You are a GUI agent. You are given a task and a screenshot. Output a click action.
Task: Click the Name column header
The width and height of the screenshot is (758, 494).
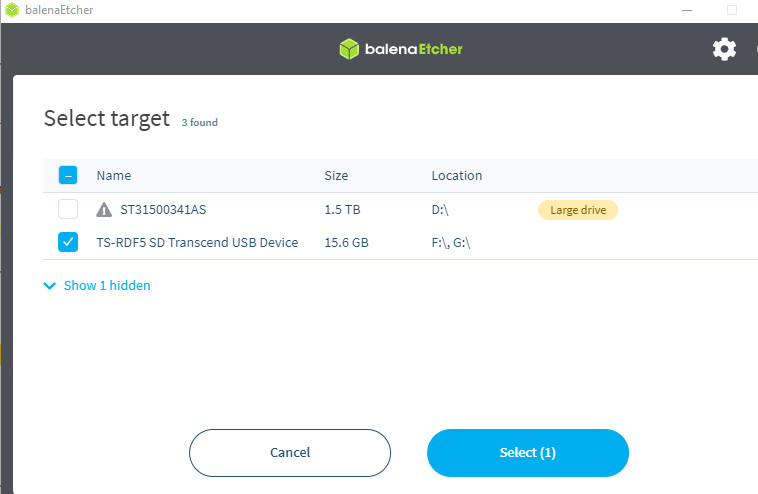pos(113,176)
